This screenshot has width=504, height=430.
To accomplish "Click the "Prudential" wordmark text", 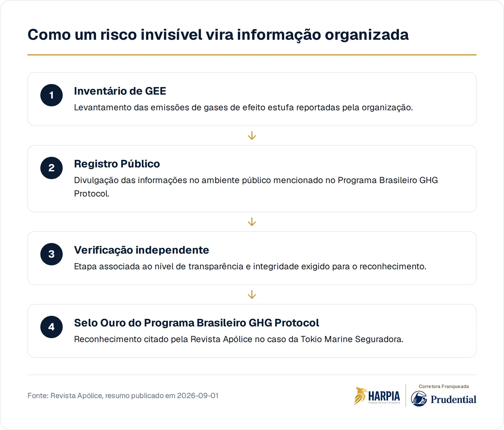I will pos(453,399).
